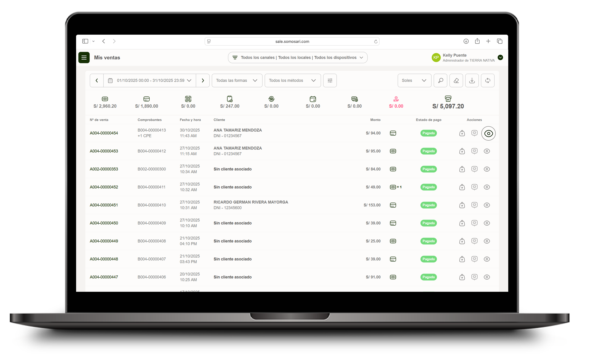This screenshot has width=594, height=364.
Task: Click browser share icon
Action: (x=477, y=41)
